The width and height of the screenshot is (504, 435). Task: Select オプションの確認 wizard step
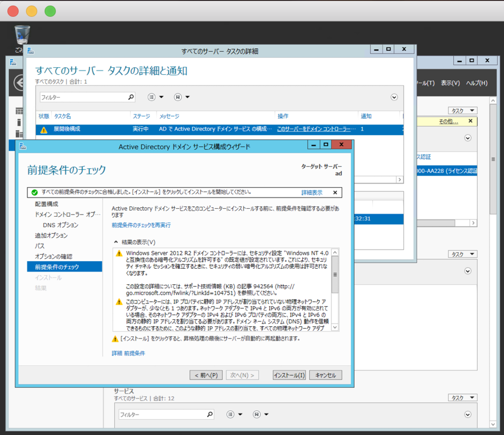(x=54, y=256)
